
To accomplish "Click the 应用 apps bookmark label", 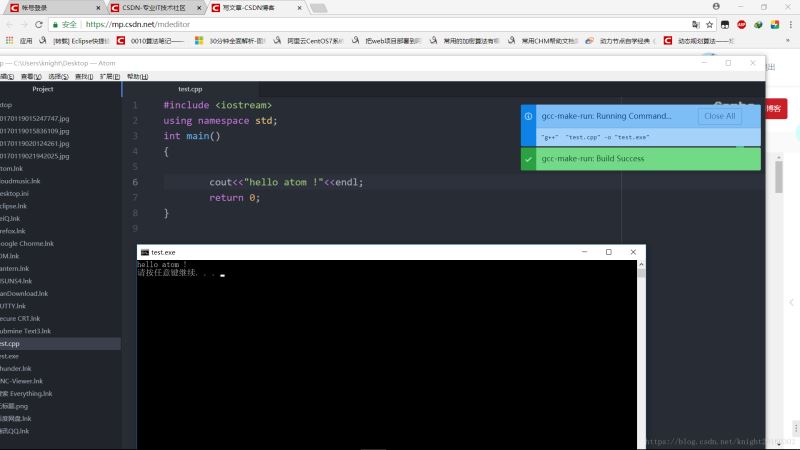I will coord(26,41).
